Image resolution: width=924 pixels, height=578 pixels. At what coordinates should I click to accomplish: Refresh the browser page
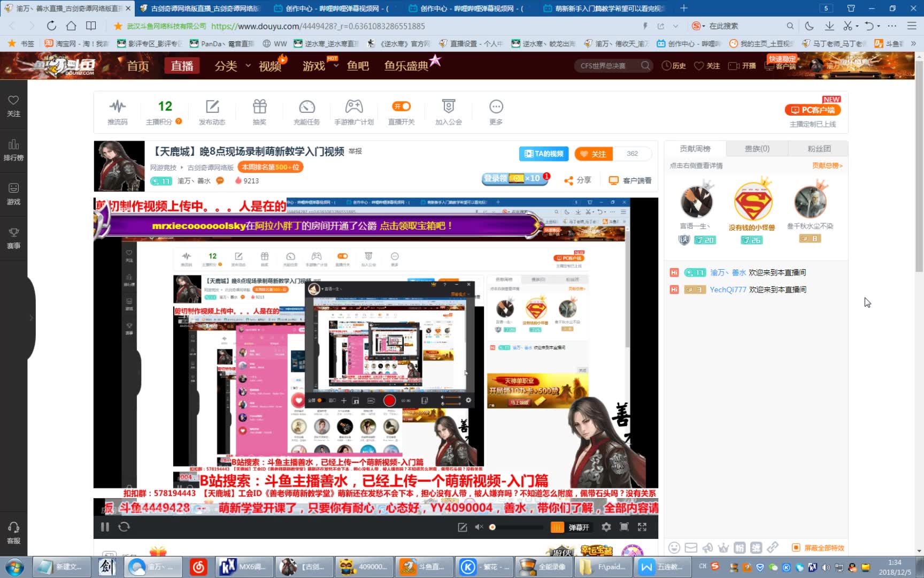click(x=51, y=26)
